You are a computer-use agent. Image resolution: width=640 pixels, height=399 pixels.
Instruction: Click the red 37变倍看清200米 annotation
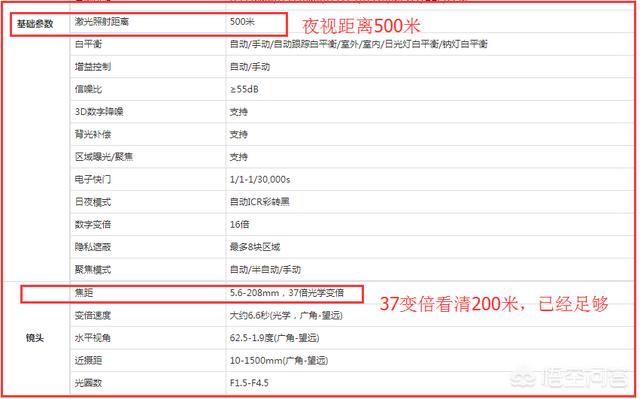click(x=494, y=304)
